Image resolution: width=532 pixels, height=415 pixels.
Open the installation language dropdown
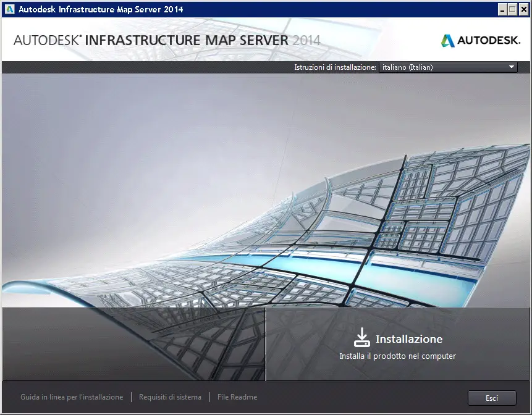coord(448,67)
